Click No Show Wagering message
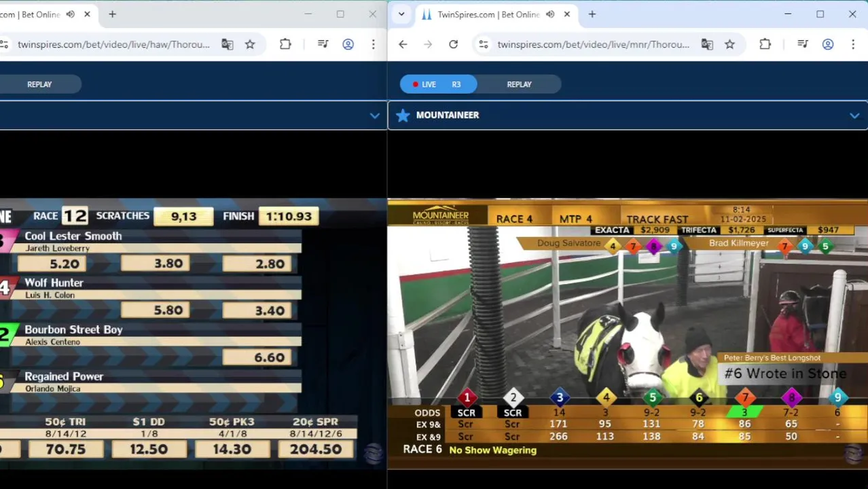 492,450
